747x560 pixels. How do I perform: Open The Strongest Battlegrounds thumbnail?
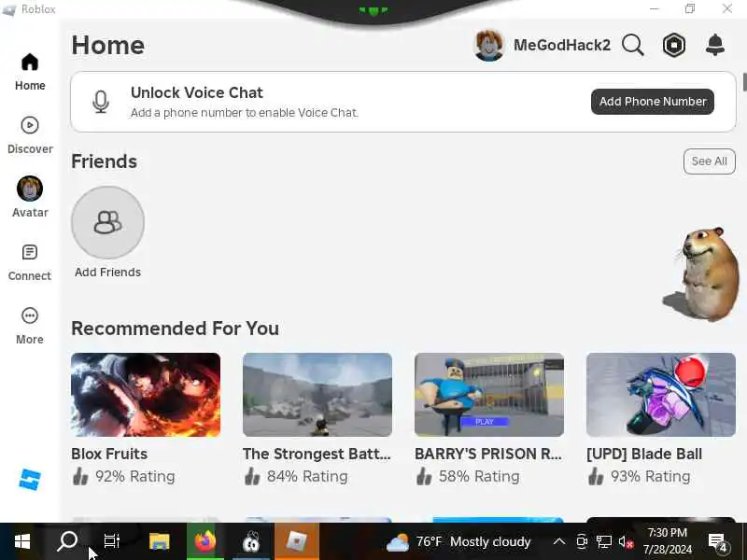317,395
